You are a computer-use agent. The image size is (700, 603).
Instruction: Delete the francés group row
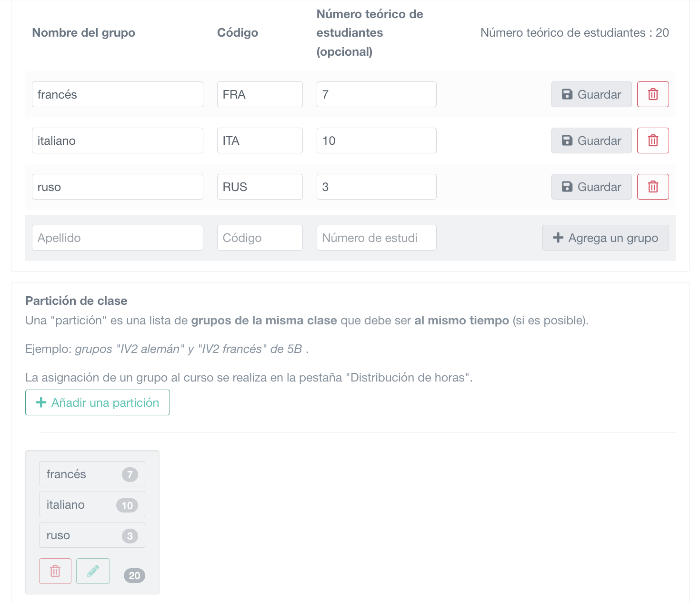point(653,94)
